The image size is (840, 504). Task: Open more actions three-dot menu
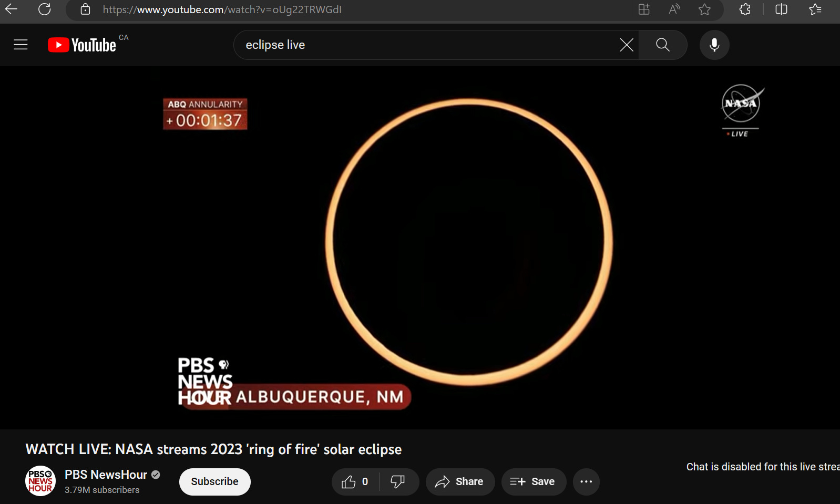[x=586, y=481]
